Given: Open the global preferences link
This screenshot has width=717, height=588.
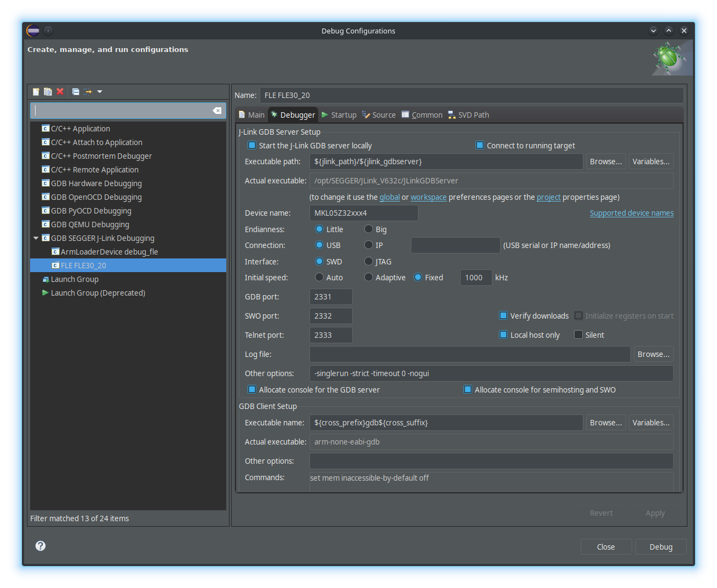Looking at the screenshot, I should 389,197.
